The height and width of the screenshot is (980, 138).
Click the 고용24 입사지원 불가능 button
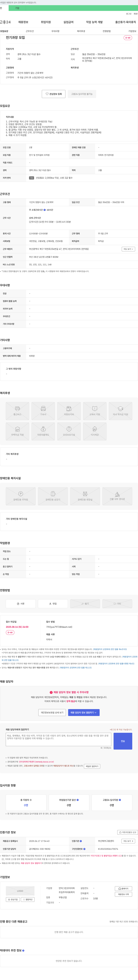click(x=82, y=94)
